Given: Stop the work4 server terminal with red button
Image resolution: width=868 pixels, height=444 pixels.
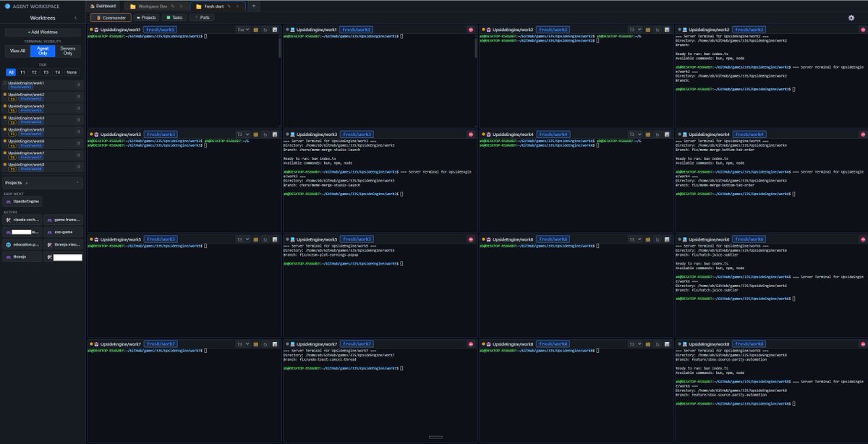Looking at the screenshot, I should pos(863,134).
